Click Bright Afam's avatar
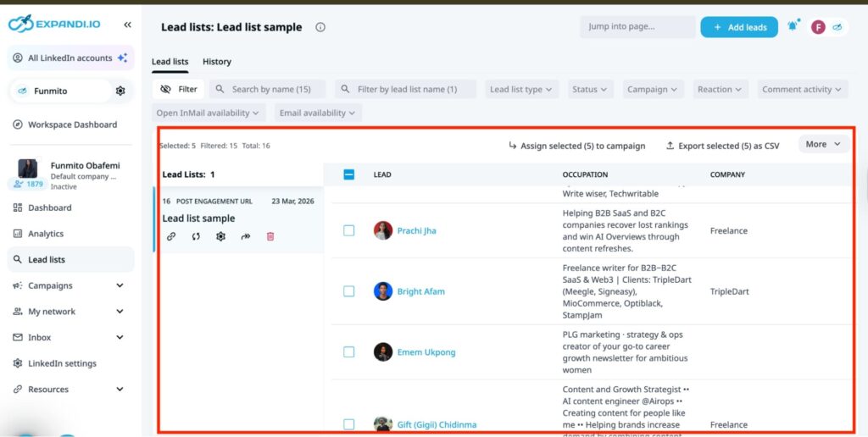868x437 pixels. coord(382,291)
